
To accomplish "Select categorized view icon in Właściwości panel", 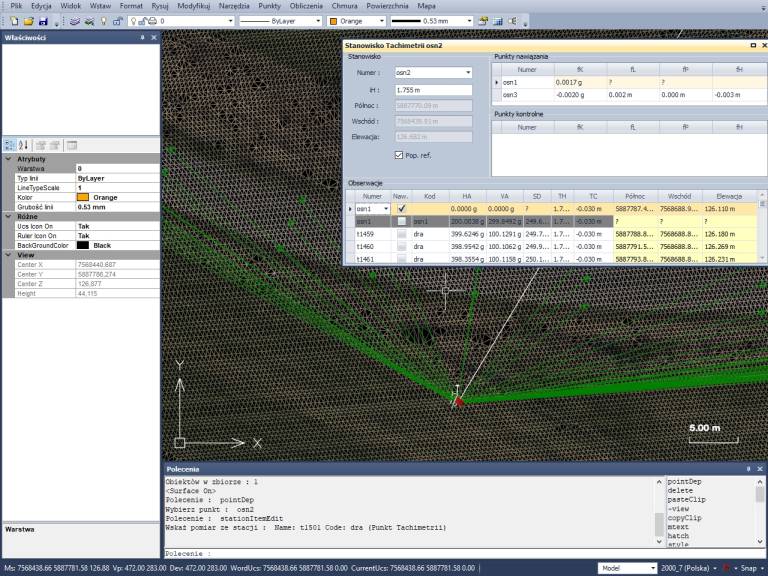I will (x=10, y=145).
